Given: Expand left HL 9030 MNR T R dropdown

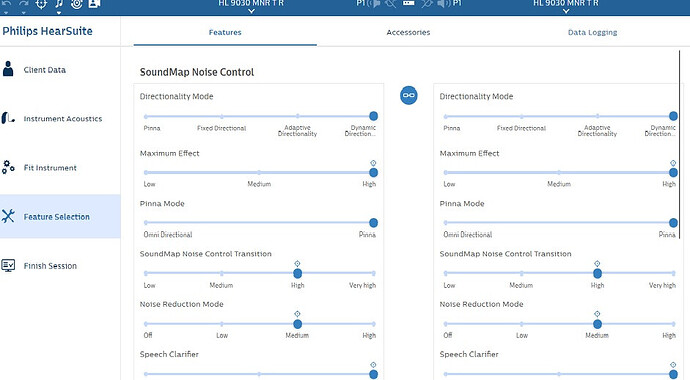Looking at the screenshot, I should coord(251,11).
